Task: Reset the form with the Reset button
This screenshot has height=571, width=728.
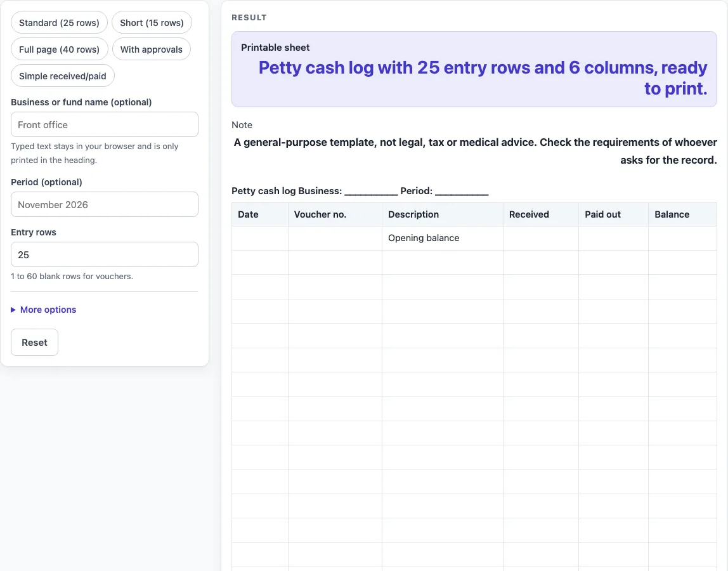Action: (34, 343)
